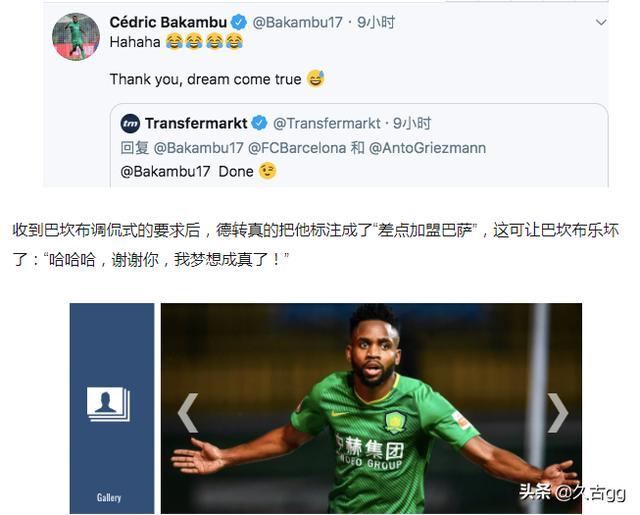Open @Bakambu17 mention in reply line
The width and height of the screenshot is (640, 515).
198,148
